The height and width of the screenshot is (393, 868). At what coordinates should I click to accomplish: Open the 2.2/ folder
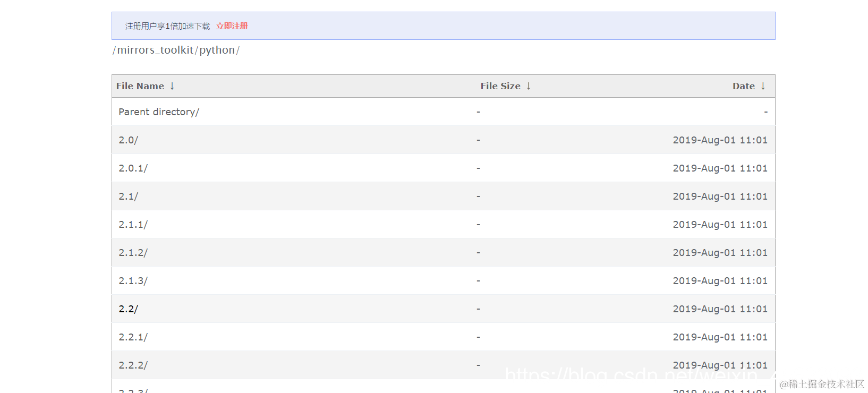pos(128,309)
